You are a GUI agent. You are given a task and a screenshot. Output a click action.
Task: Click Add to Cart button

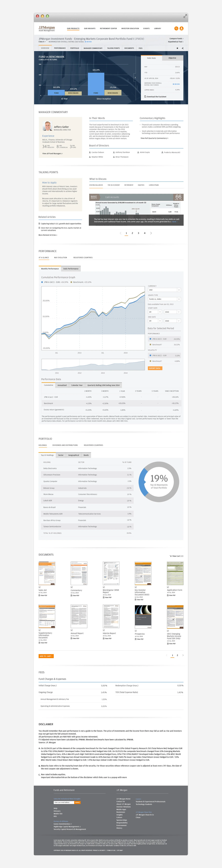46,656
